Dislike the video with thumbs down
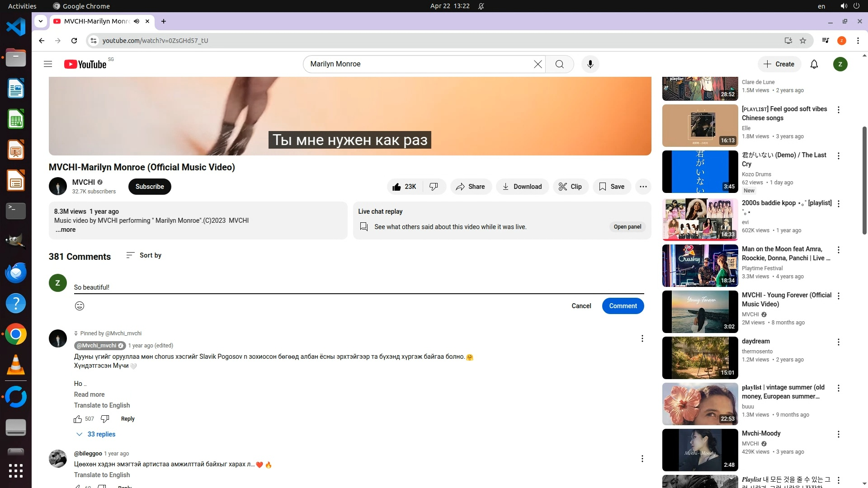The image size is (868, 488). (x=434, y=187)
